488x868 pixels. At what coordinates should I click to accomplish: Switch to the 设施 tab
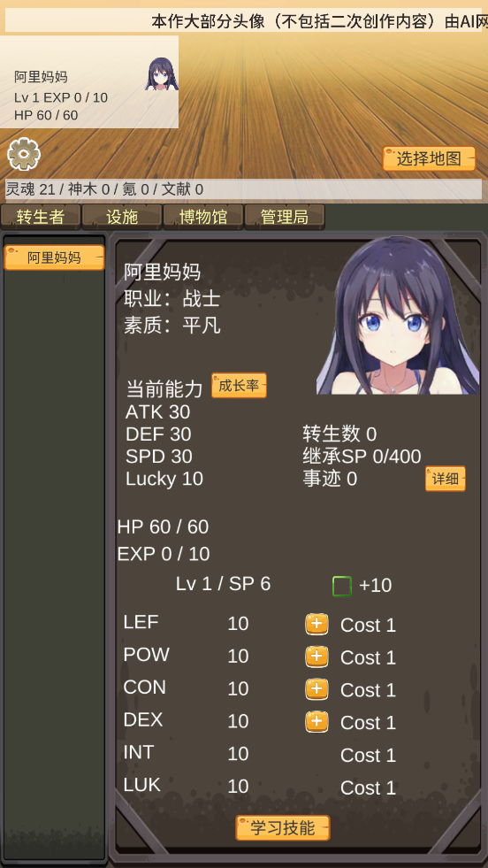point(122,217)
